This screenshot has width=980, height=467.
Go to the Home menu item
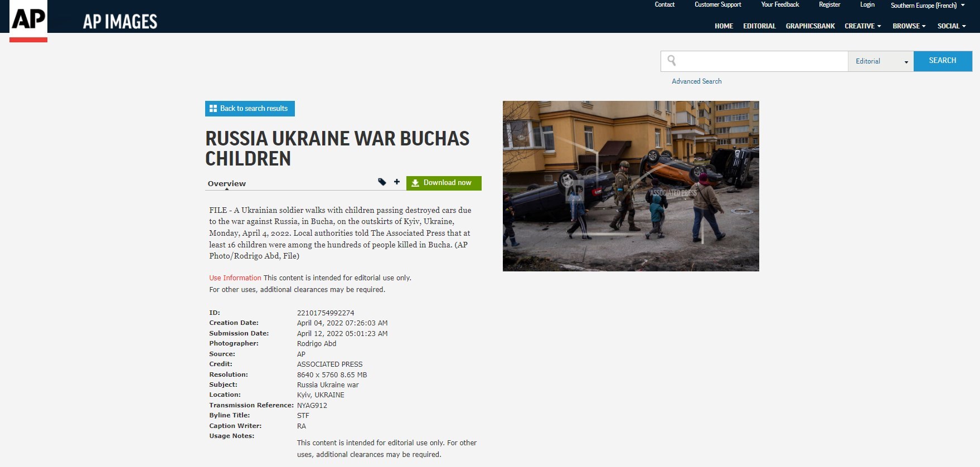pyautogui.click(x=724, y=26)
